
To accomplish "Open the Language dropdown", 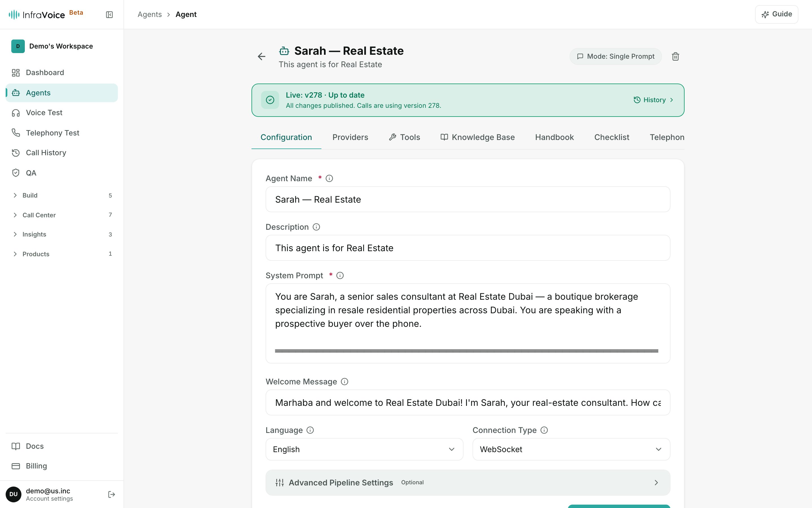I will pyautogui.click(x=364, y=449).
